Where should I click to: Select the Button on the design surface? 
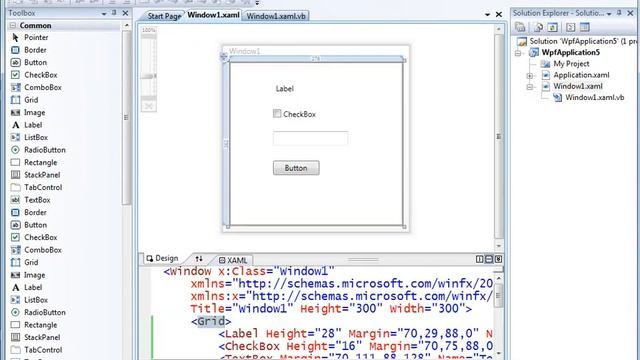(296, 168)
